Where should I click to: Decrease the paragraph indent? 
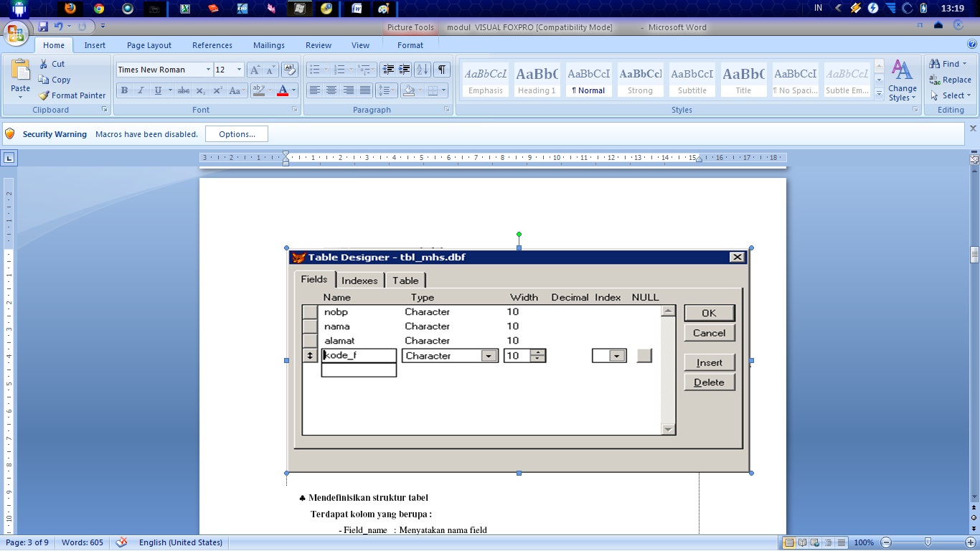[x=388, y=70]
